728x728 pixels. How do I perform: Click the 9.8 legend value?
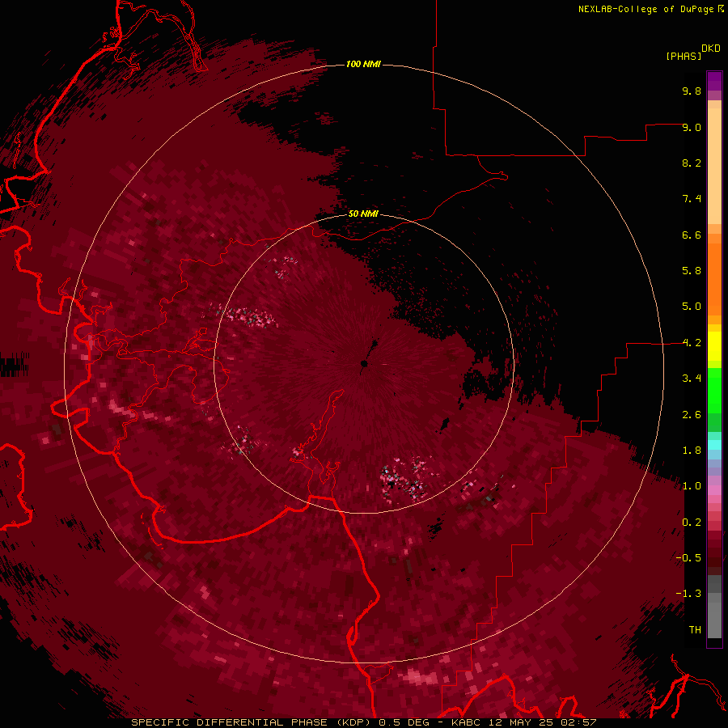pos(692,91)
